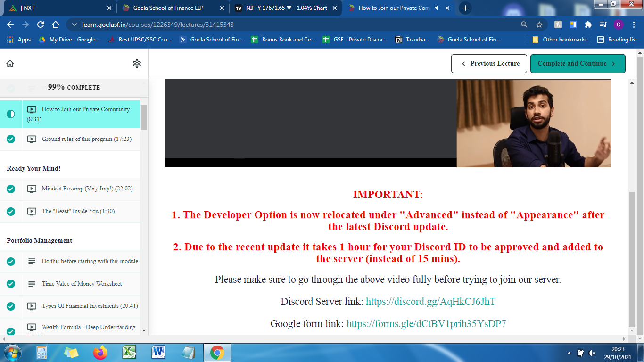Open the blue and yellow extension icon
Screen dimensions: 644x362
573,25
